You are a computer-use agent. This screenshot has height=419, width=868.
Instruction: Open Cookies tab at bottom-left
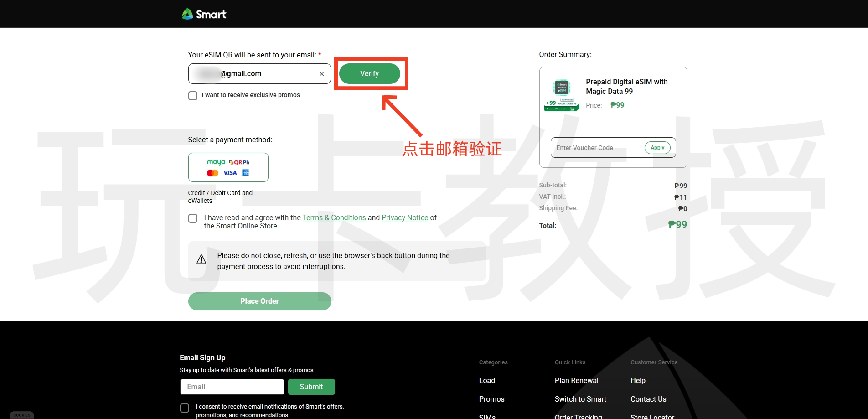tap(22, 415)
